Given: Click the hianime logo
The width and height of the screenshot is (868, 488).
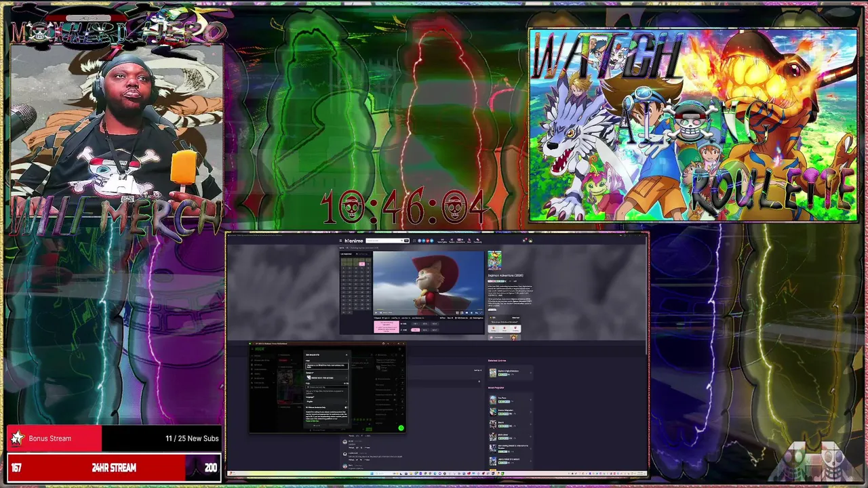Looking at the screenshot, I should click(354, 241).
